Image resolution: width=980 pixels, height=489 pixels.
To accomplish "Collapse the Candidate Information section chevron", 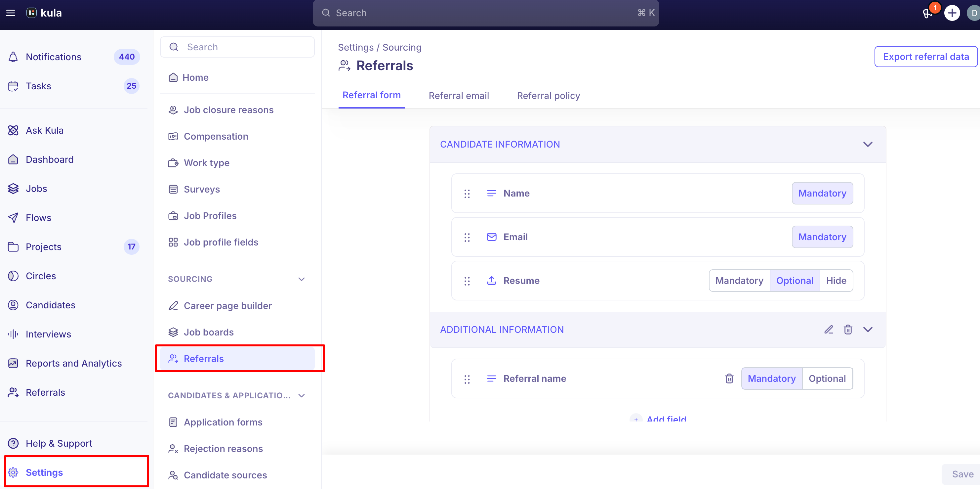I will point(868,144).
